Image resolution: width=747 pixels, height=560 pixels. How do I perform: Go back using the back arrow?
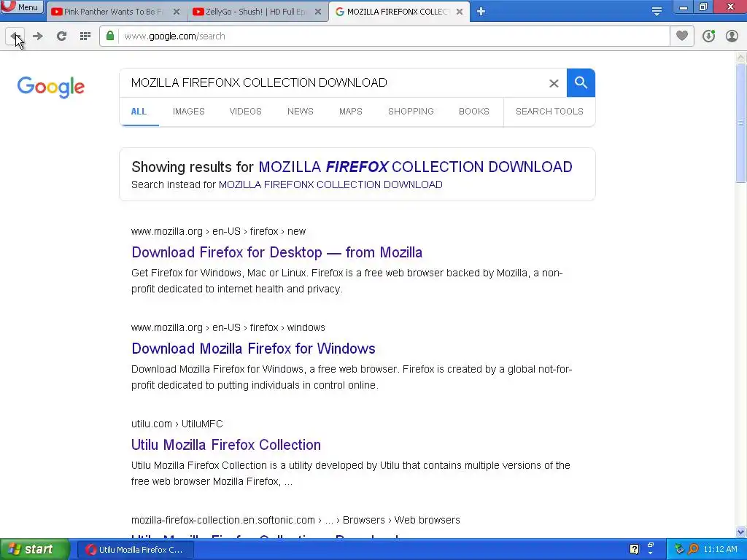click(15, 36)
